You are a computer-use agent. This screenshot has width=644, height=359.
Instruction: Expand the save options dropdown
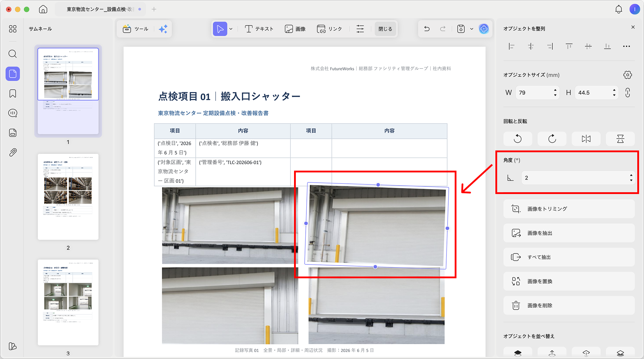(x=472, y=29)
